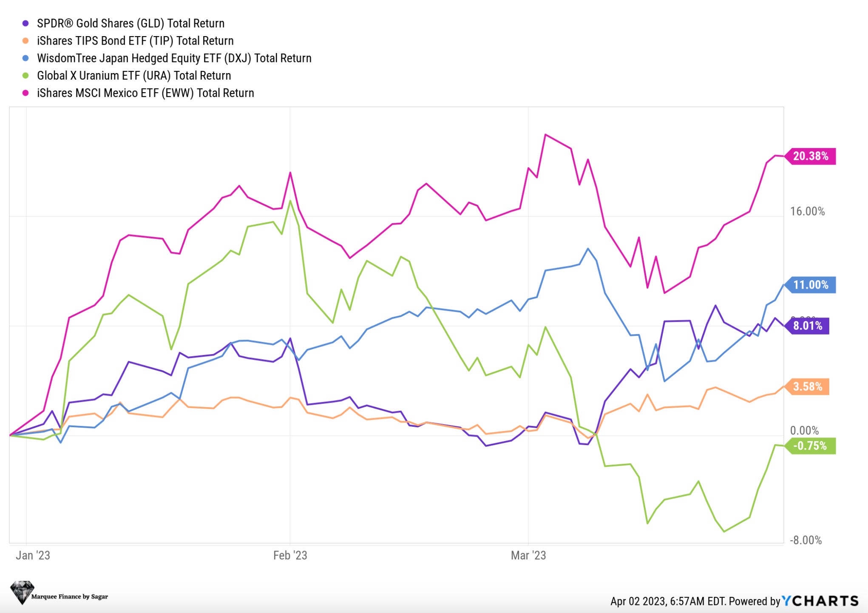The width and height of the screenshot is (868, 613).
Task: Click the orange TIP legend dot
Action: 26,41
